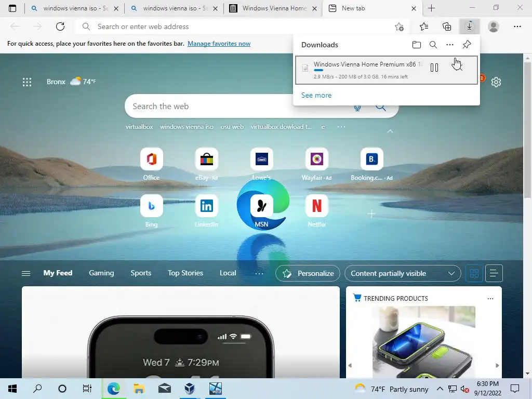
Task: Open downloads folder icon in Downloads panel
Action: 416,45
